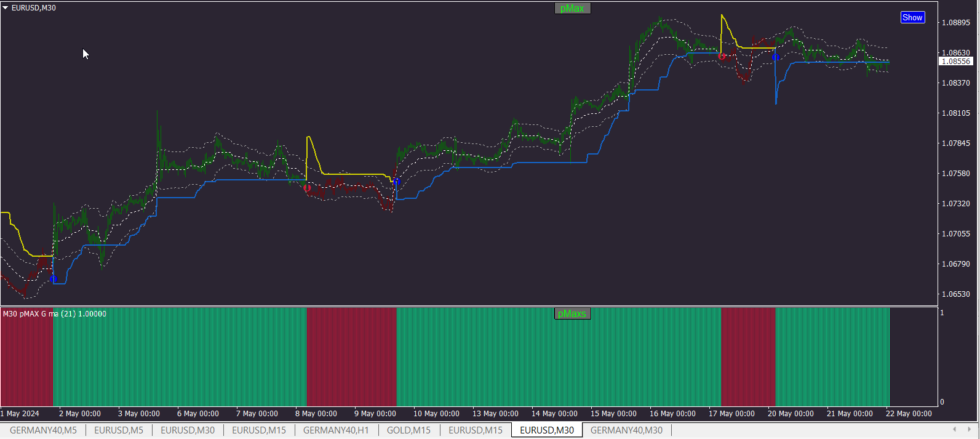The image size is (980, 439).
Task: Click the 6 May 00:00 time label
Action: pyautogui.click(x=197, y=414)
